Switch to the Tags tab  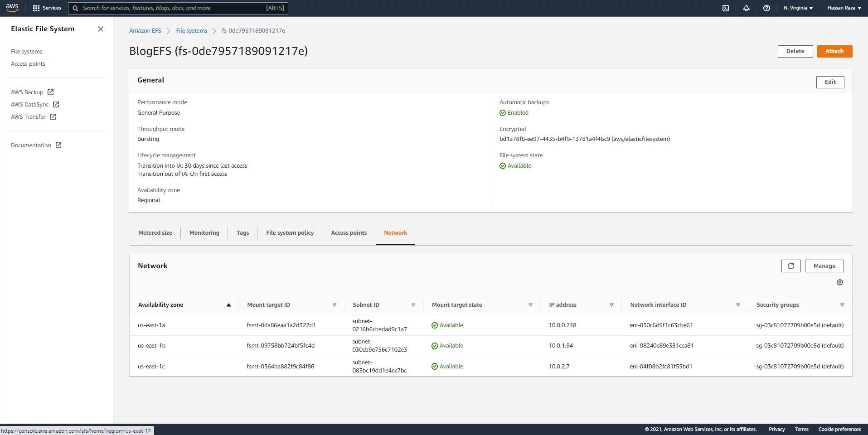(x=242, y=233)
